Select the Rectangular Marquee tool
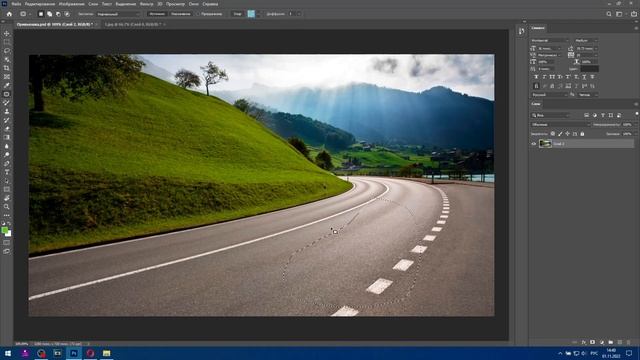Image resolution: width=640 pixels, height=360 pixels. click(x=7, y=42)
